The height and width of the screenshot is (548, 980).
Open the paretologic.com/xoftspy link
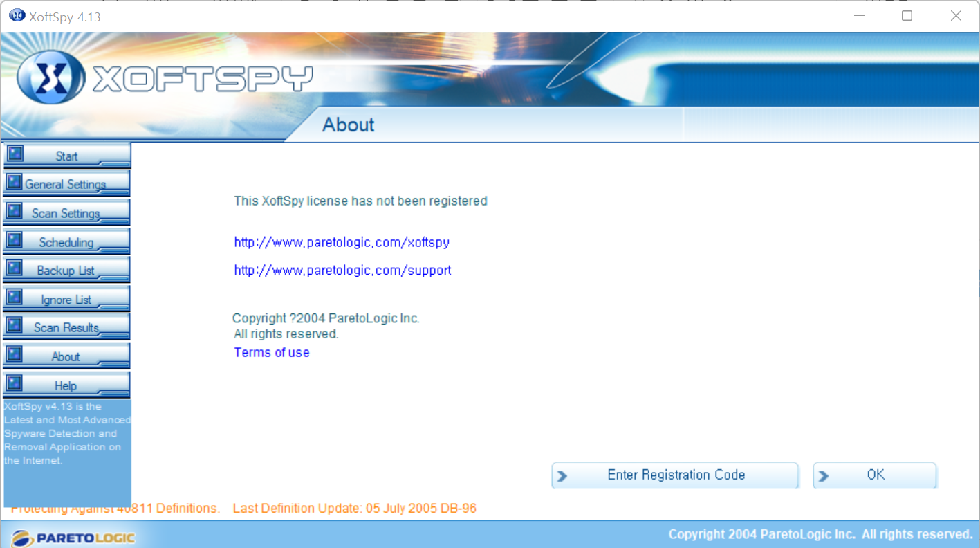tap(342, 243)
